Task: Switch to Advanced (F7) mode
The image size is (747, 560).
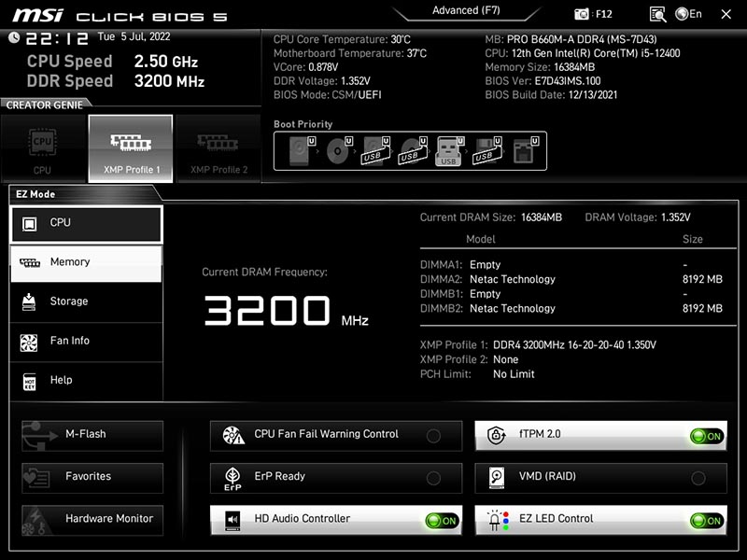Action: tap(466, 11)
